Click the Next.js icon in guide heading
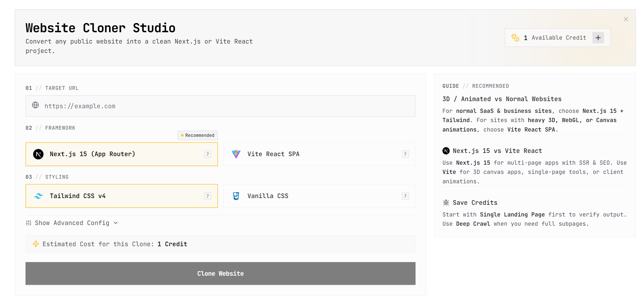This screenshot has width=644, height=304. pyautogui.click(x=446, y=151)
